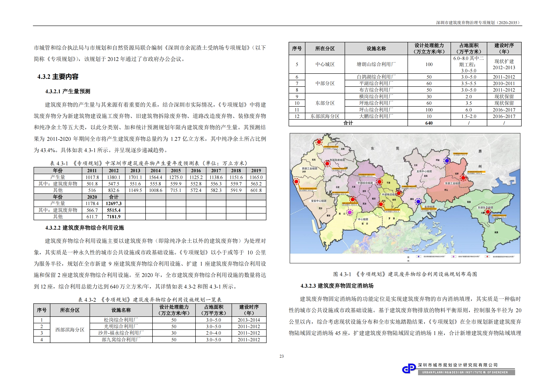
Task: Click the district cell 东部滨海分区
Action: click(x=325, y=116)
